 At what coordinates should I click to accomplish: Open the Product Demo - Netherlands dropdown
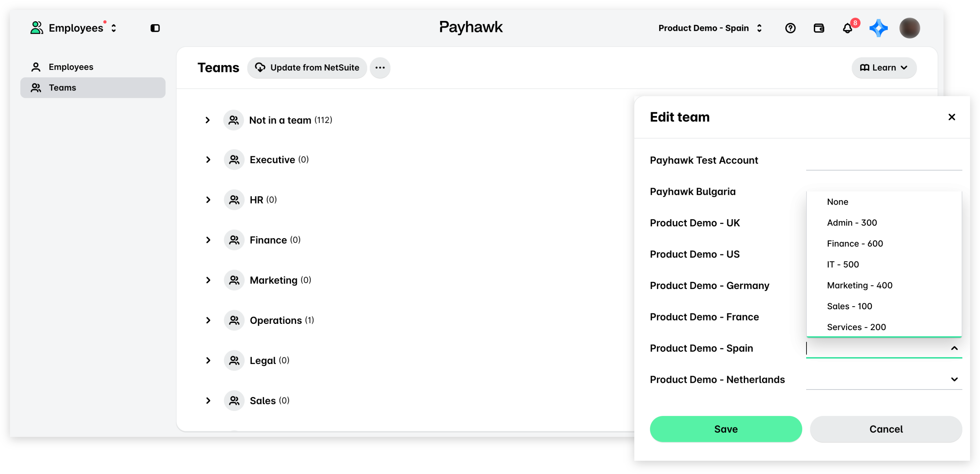click(x=883, y=379)
